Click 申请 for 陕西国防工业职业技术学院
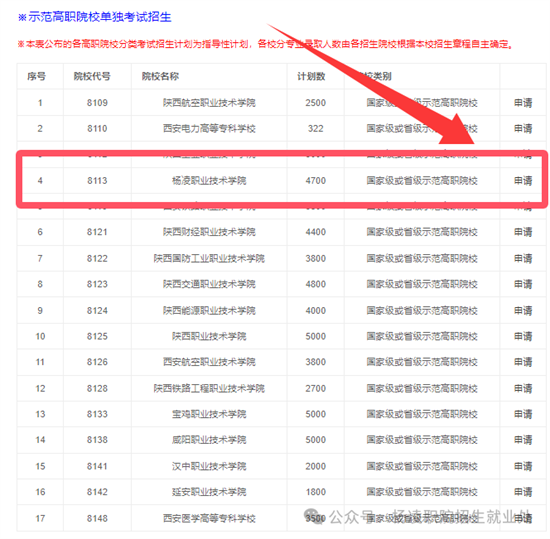The height and width of the screenshot is (539, 550). [x=523, y=258]
